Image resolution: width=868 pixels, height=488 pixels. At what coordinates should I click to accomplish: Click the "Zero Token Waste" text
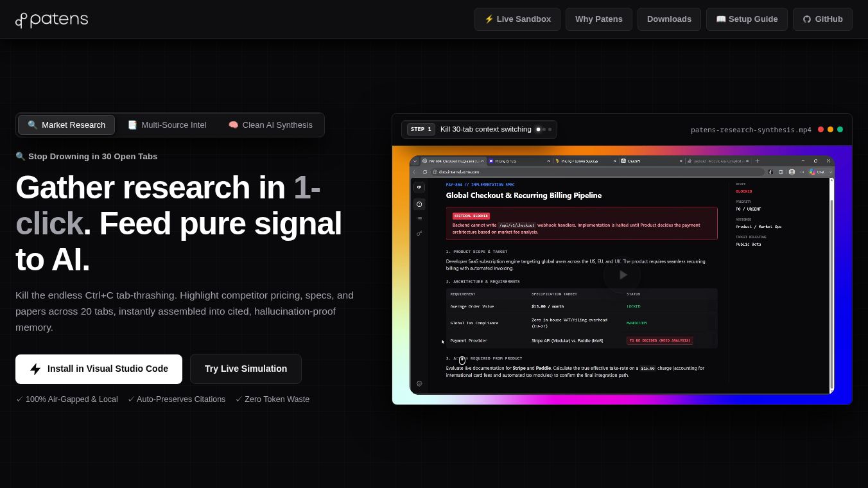(x=272, y=399)
